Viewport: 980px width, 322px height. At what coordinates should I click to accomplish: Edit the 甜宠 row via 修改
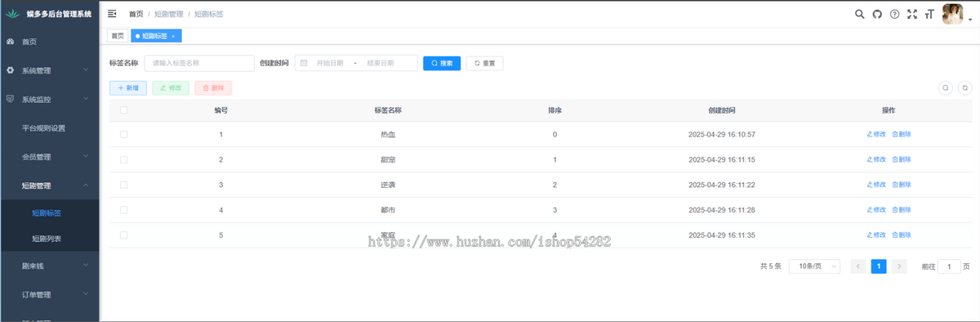click(x=876, y=159)
